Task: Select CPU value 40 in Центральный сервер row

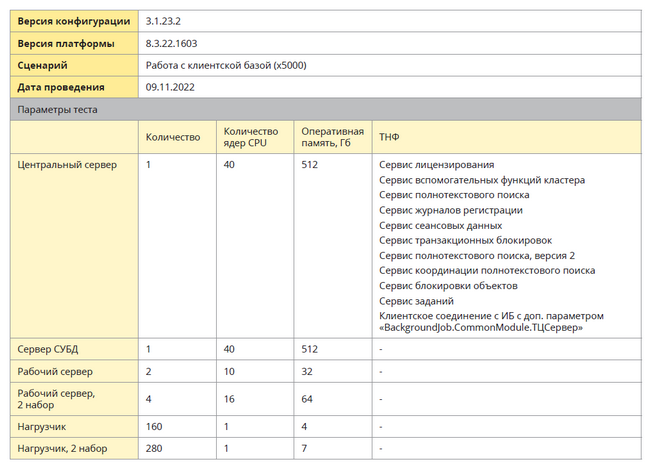Action: [229, 165]
